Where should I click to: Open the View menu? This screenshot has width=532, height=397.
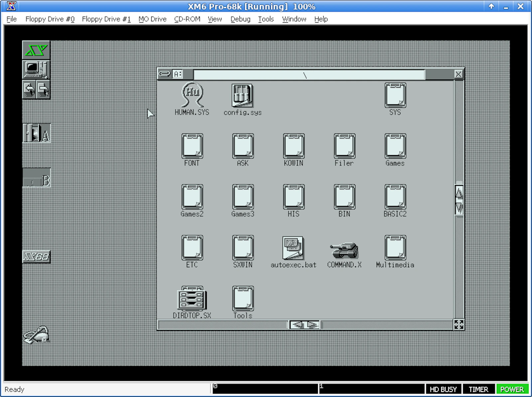coord(215,19)
